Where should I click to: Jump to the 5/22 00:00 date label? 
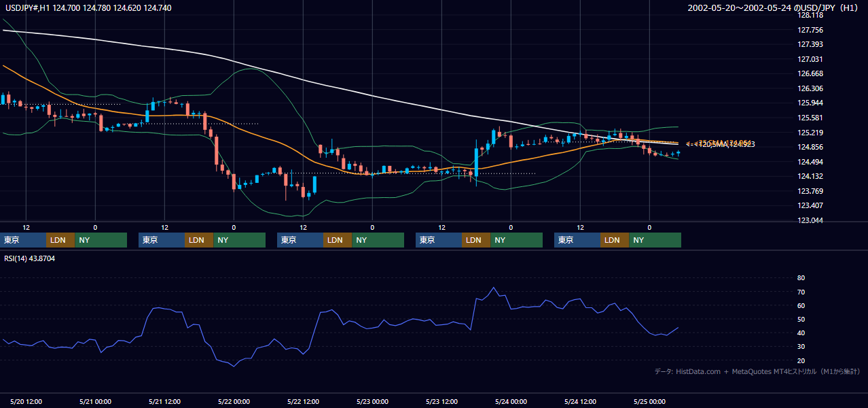pos(234,401)
